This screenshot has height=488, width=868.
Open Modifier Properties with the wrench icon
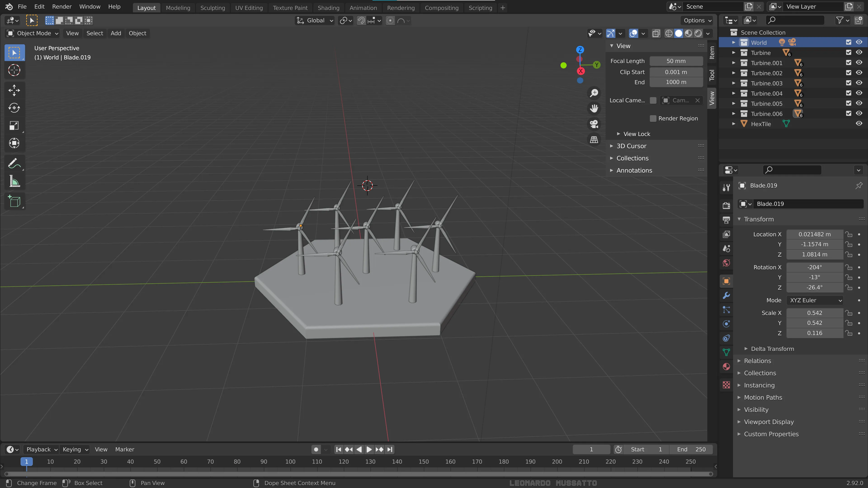(x=726, y=295)
